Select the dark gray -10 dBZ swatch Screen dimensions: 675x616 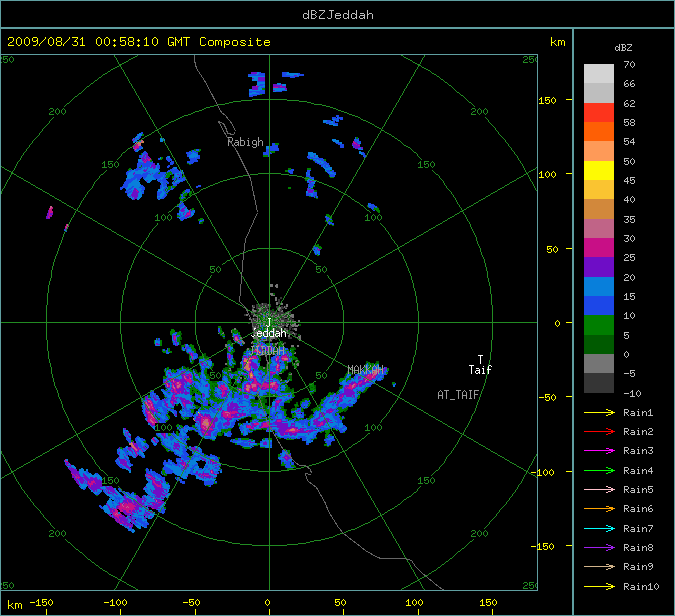point(599,383)
